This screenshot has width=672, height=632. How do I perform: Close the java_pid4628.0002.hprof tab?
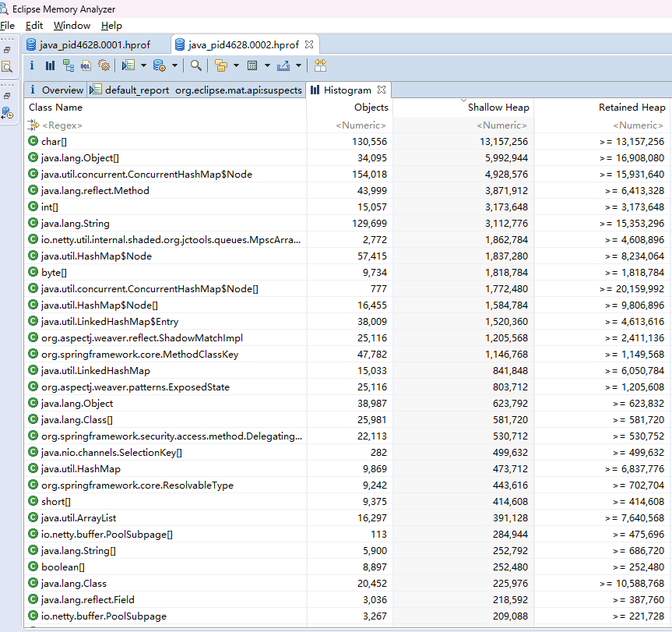pyautogui.click(x=309, y=44)
